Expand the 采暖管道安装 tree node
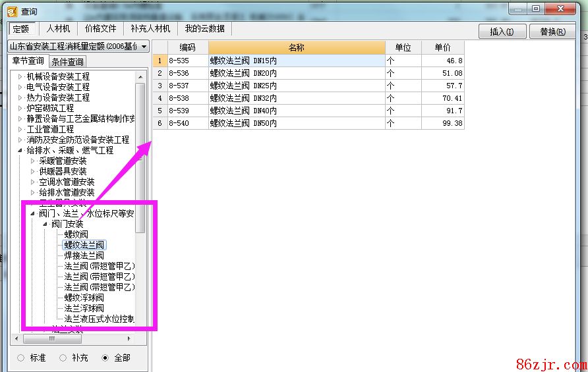 [x=33, y=161]
